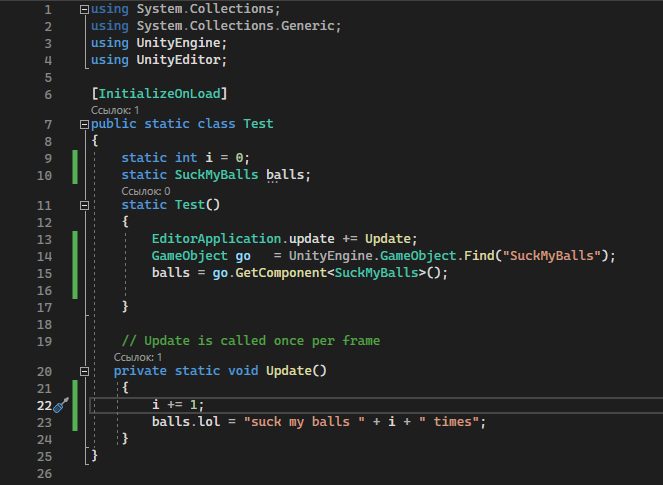Click 'System.Collections.Generic' on line 2
Screen dimensions: 663x485
(236, 26)
